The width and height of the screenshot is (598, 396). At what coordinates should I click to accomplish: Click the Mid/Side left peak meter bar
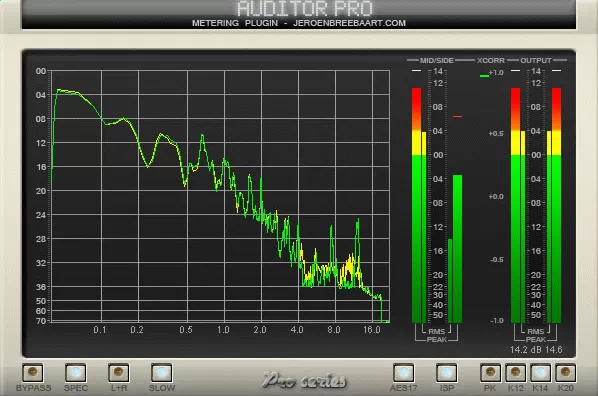pos(416,205)
